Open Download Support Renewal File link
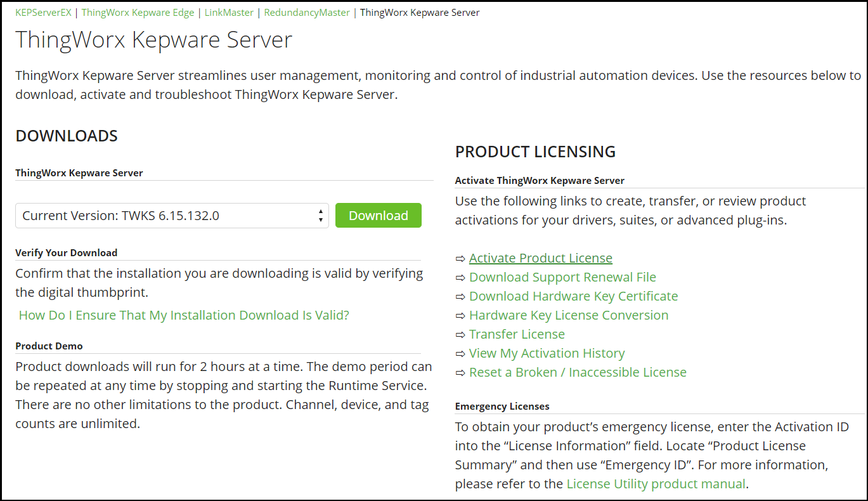 [x=562, y=277]
